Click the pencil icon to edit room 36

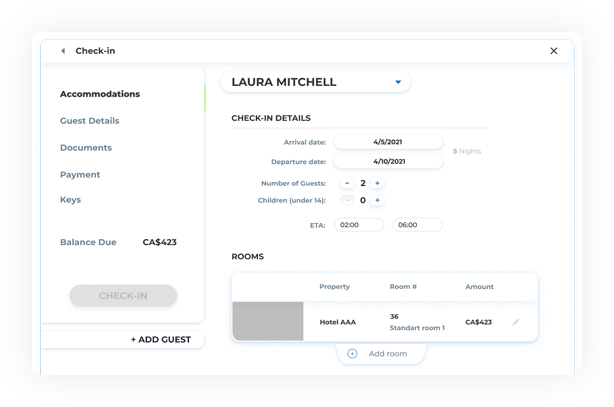516,322
